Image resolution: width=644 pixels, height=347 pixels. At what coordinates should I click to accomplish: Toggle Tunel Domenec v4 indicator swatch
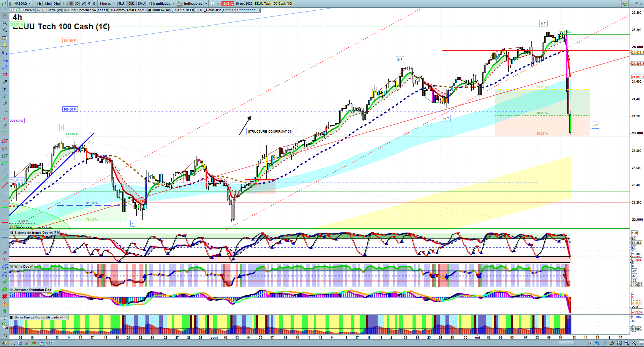tap(65, 10)
